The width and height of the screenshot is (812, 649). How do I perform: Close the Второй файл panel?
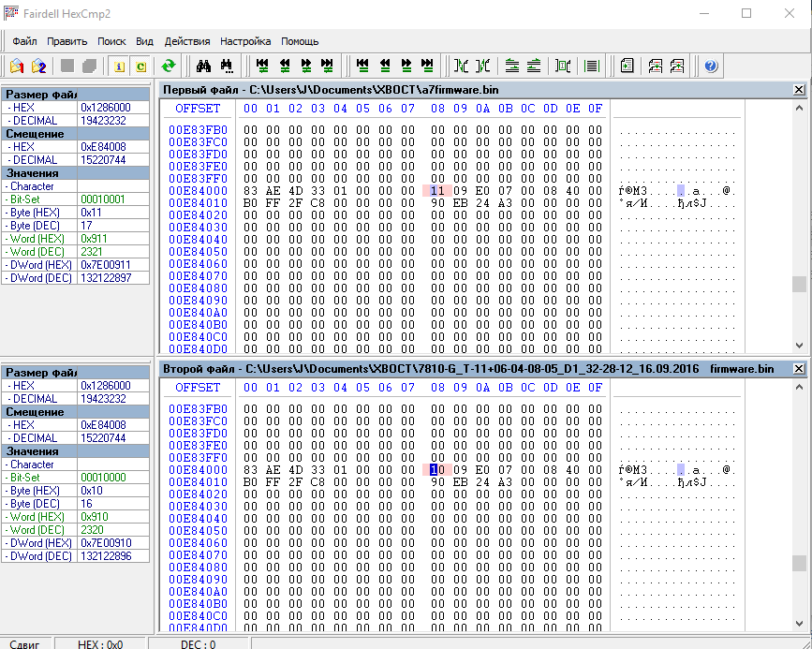(798, 369)
